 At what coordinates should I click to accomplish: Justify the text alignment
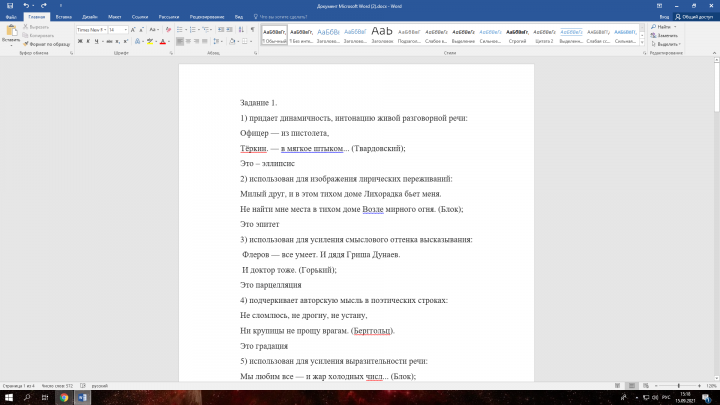click(204, 41)
